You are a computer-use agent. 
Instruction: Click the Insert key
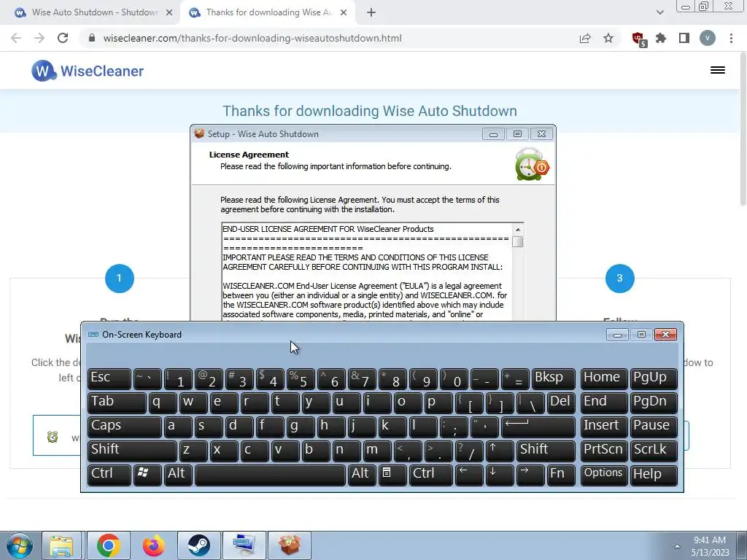coord(604,427)
